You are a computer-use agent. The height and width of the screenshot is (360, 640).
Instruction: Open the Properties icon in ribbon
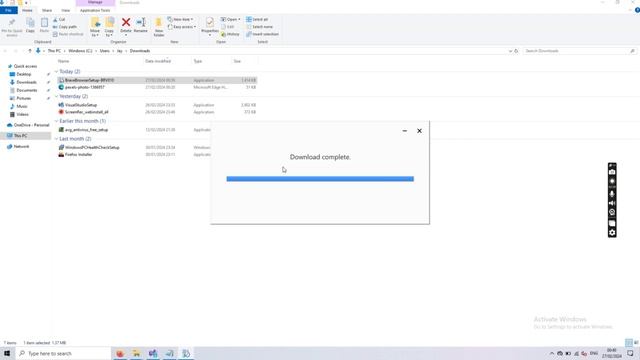210,22
